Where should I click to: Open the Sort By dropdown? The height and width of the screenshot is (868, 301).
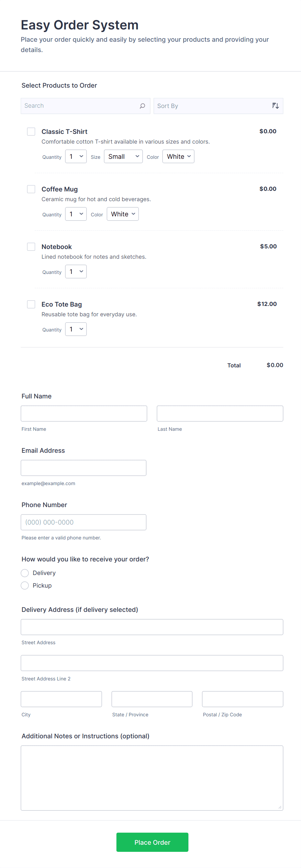coord(218,105)
